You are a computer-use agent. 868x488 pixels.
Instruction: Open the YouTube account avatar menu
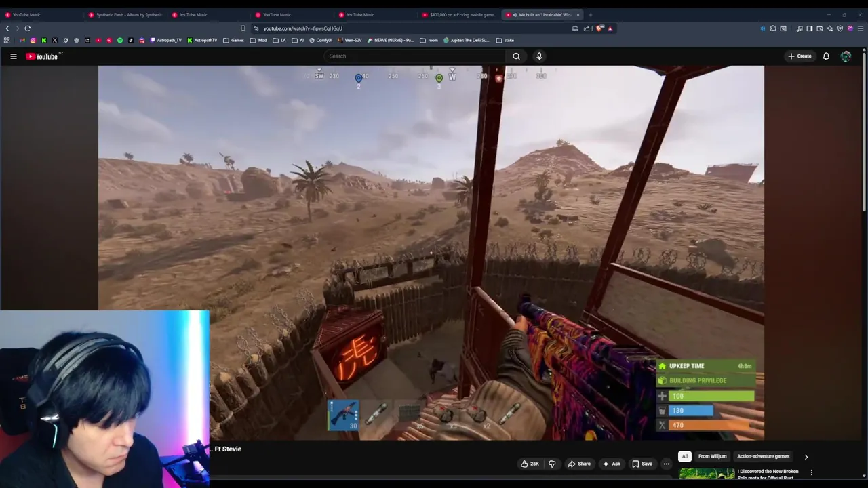(846, 56)
